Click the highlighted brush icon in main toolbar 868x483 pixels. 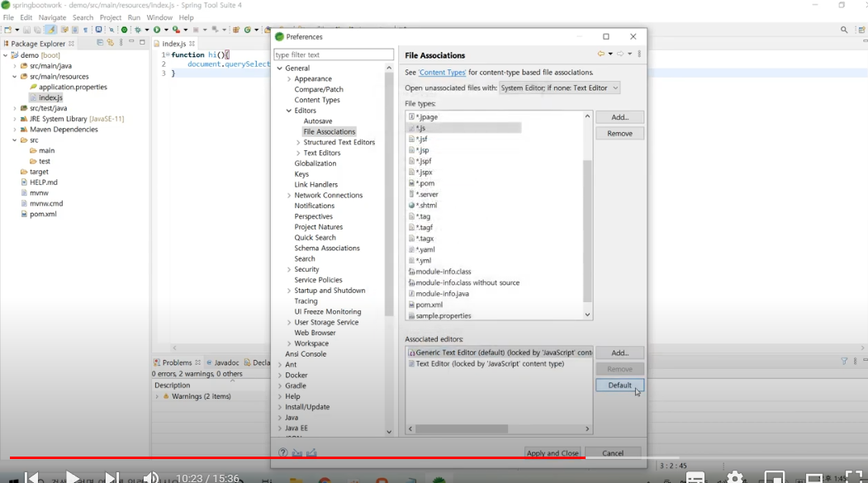coord(50,30)
